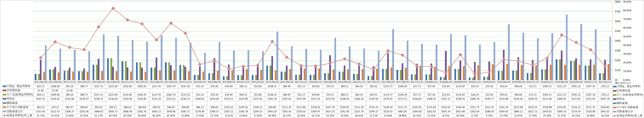Click the $99.80 other current assets cell
This screenshot has width=644, height=118.
(272, 107)
